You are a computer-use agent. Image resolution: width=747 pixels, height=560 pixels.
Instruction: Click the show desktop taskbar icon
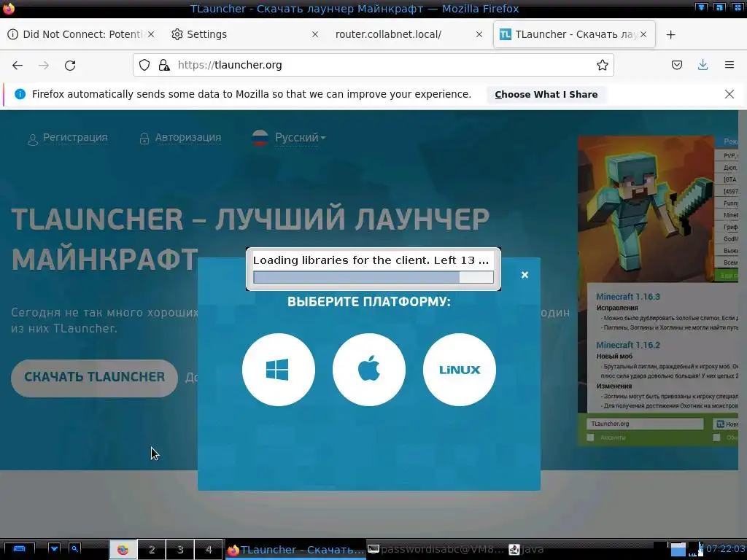click(x=19, y=549)
